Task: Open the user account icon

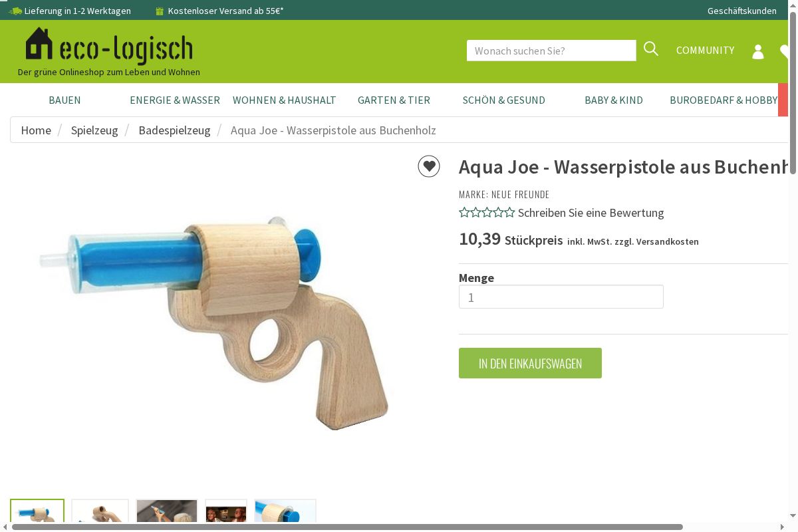Action: tap(758, 51)
